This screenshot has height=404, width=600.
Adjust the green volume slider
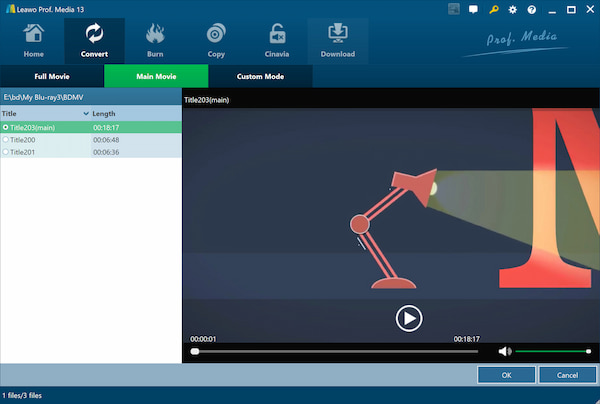click(x=553, y=351)
